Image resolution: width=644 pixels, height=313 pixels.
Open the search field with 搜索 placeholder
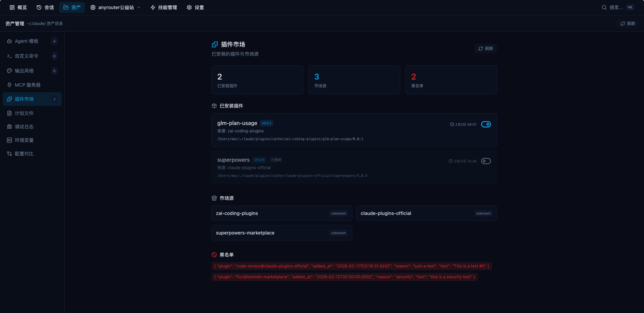tap(614, 7)
